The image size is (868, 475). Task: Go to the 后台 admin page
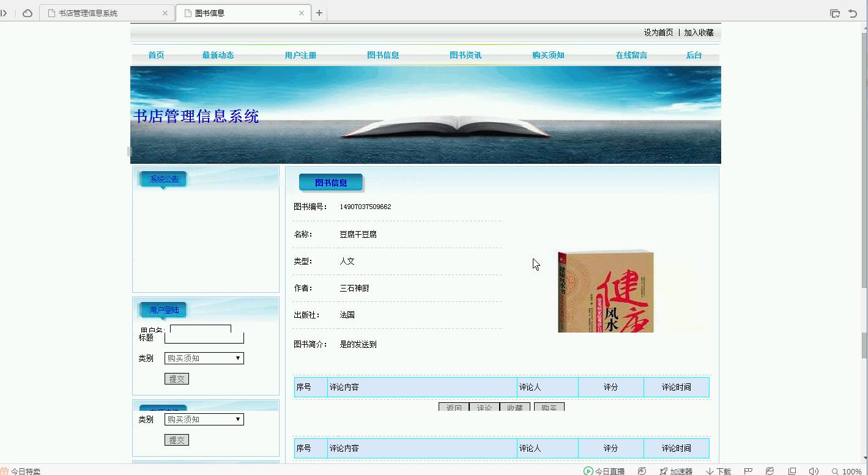694,55
